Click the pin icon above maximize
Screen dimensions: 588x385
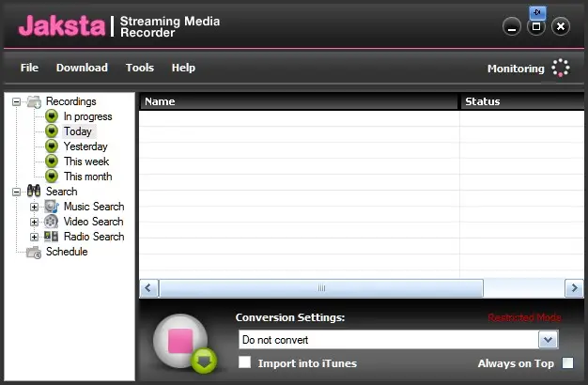tap(537, 13)
